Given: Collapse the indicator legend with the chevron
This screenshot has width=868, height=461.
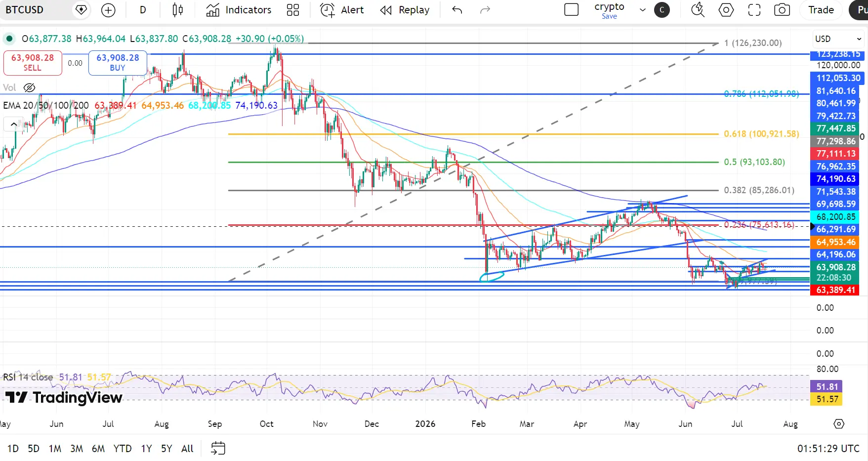Looking at the screenshot, I should pos(13,124).
